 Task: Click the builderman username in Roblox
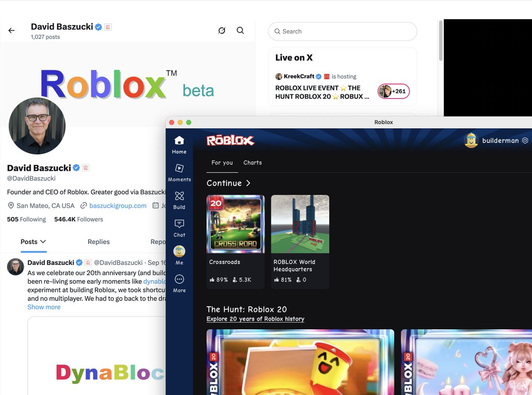click(501, 140)
